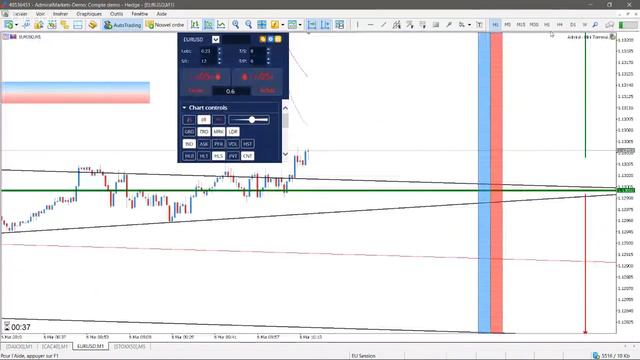The height and width of the screenshot is (360, 640).
Task: Switch to the M15 timeframe
Action: pyautogui.click(x=520, y=25)
